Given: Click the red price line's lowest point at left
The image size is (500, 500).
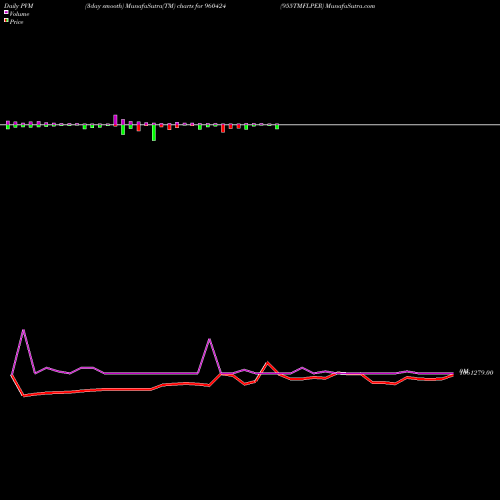Looking at the screenshot, I should tap(24, 396).
